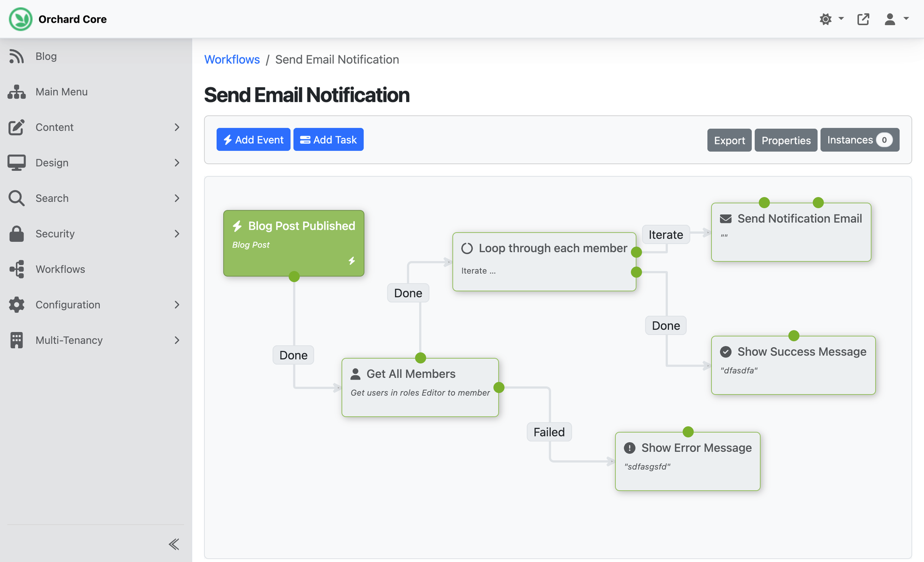Click the Search magnifier icon in sidebar
The height and width of the screenshot is (562, 924).
click(x=17, y=198)
